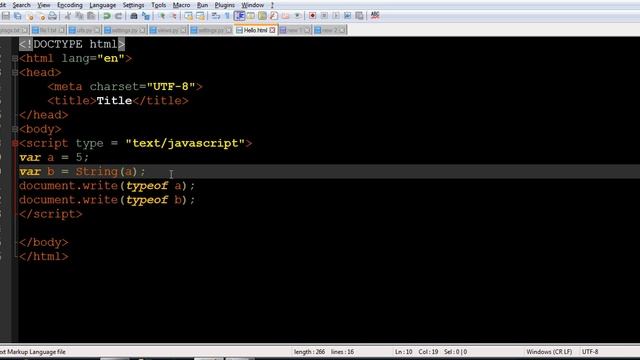Click the Zoom In toolbar icon
The image size is (640, 360).
[162, 16]
